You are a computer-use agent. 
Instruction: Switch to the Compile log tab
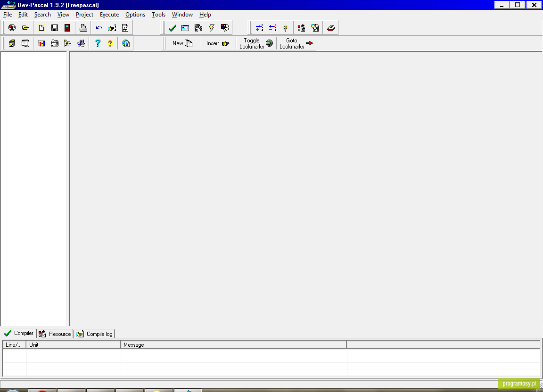click(95, 334)
